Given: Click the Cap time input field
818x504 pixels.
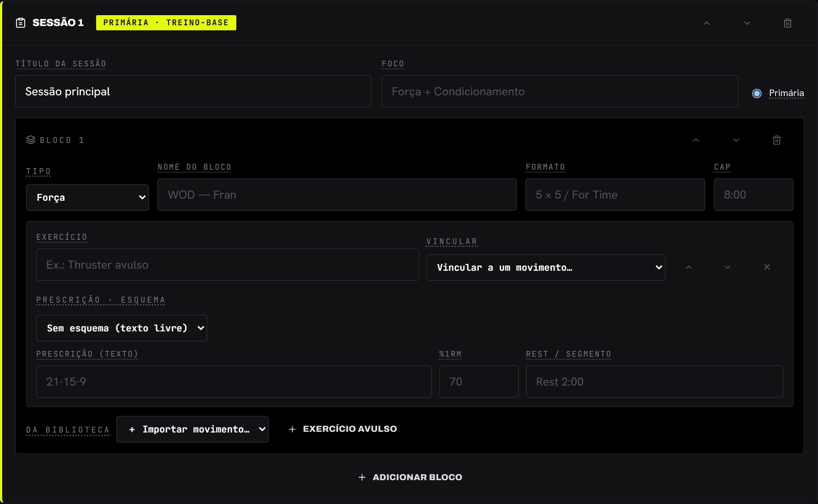Looking at the screenshot, I should coord(754,195).
